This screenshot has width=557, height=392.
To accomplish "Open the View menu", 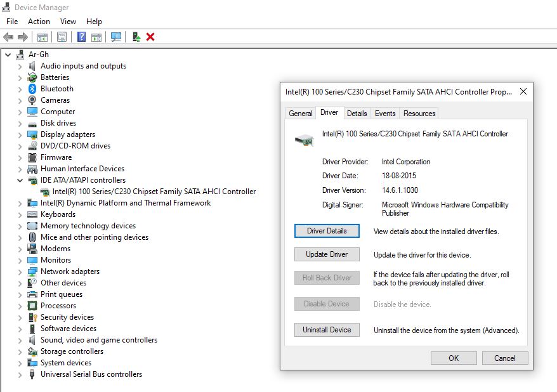I will click(x=68, y=22).
